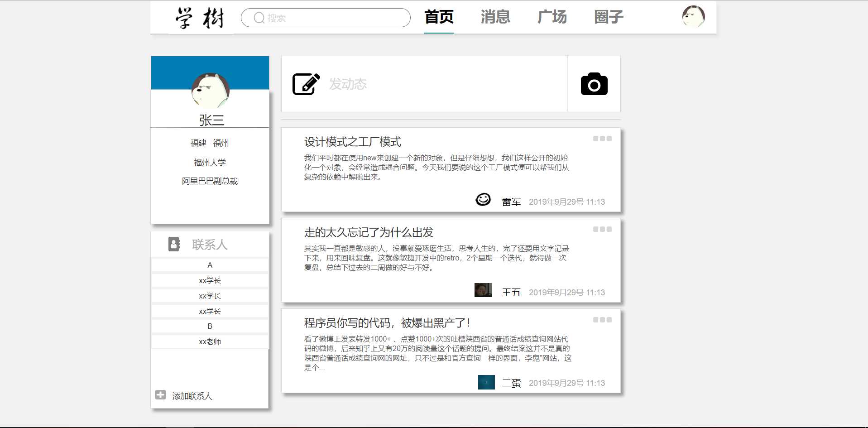
Task: Click timestamp on 王五's post
Action: click(567, 293)
